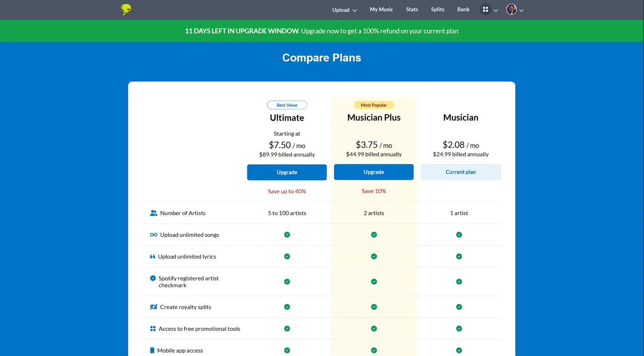Click the 1 artist cell

point(459,213)
